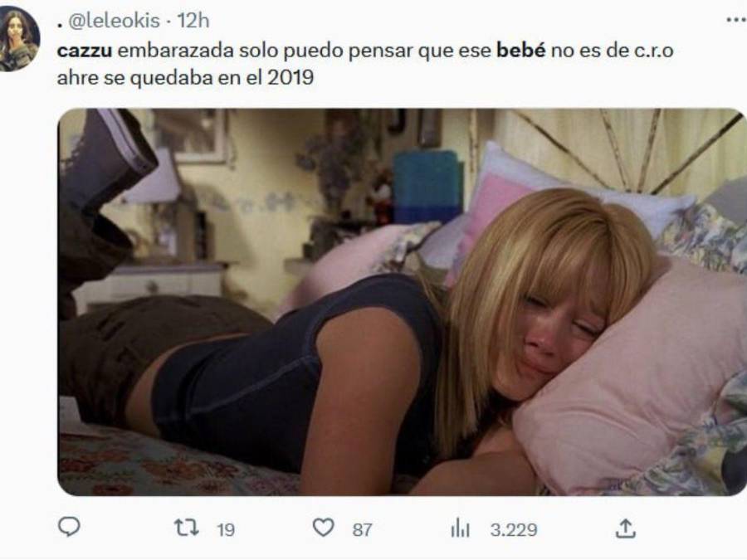Open the profile avatar of the tweet author
Screen dimensions: 747x560
[x=19, y=39]
